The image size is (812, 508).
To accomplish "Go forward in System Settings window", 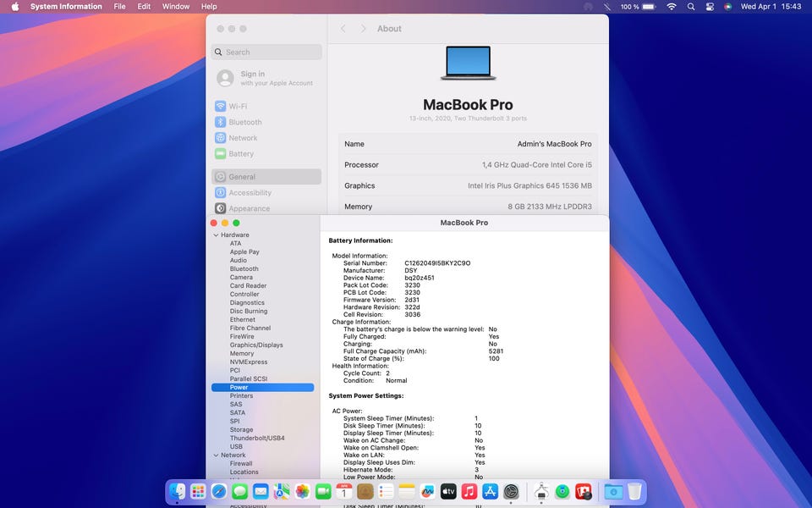I will tap(363, 29).
